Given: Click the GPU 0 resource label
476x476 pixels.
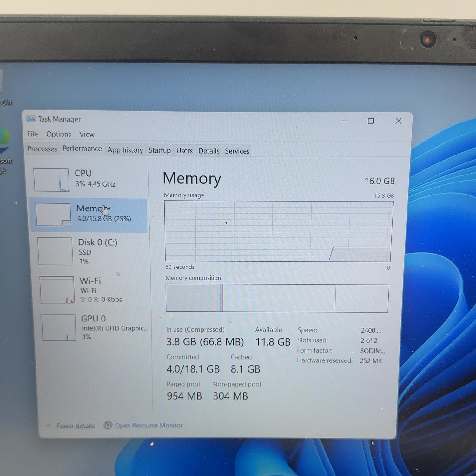Looking at the screenshot, I should [93, 319].
